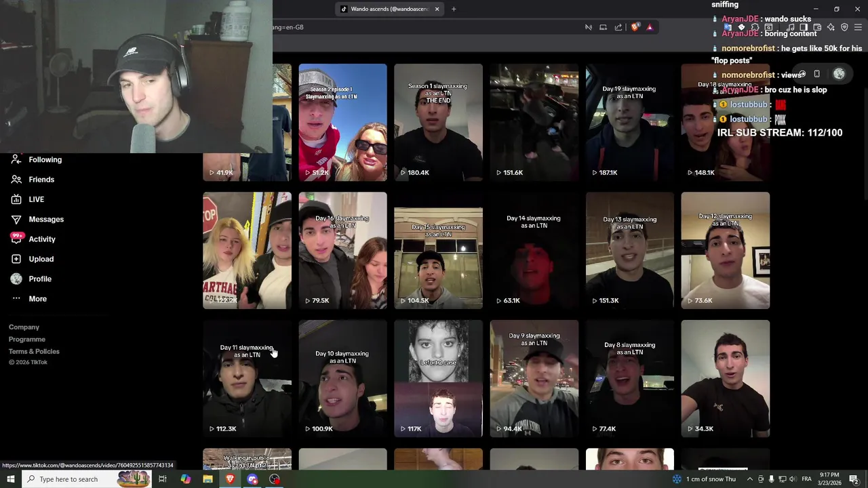Click the picture-in-picture icon in address bar
Image resolution: width=868 pixels, height=488 pixels.
603,27
